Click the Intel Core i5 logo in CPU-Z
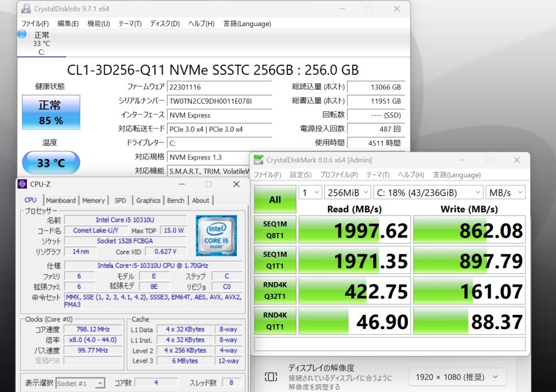Viewport: 556px width, 392px height. point(216,235)
